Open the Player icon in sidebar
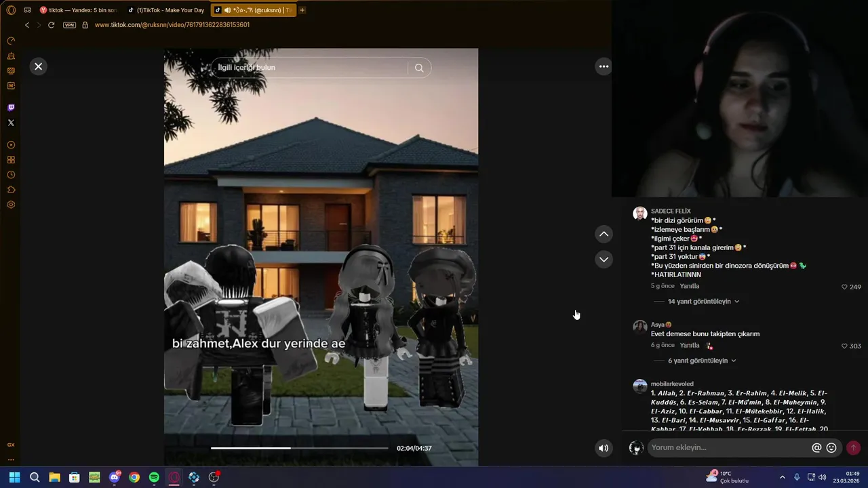The image size is (868, 488). click(11, 145)
